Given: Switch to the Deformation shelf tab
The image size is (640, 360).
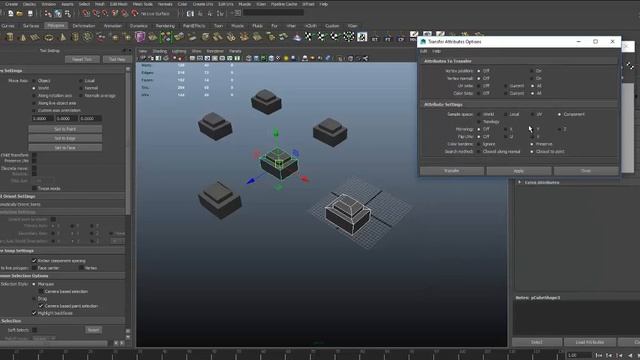Looking at the screenshot, I should click(84, 26).
